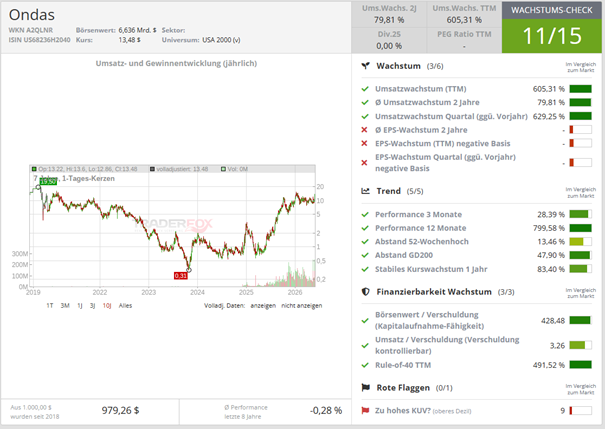This screenshot has width=605, height=429.
Task: Click 'anzeigen' for volladjustierte Daten
Action: (x=263, y=306)
